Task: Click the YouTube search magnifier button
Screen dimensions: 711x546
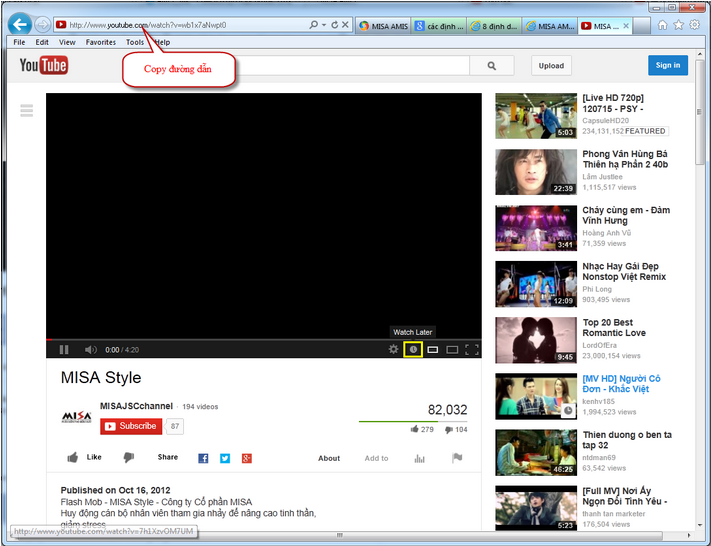Action: (x=492, y=66)
